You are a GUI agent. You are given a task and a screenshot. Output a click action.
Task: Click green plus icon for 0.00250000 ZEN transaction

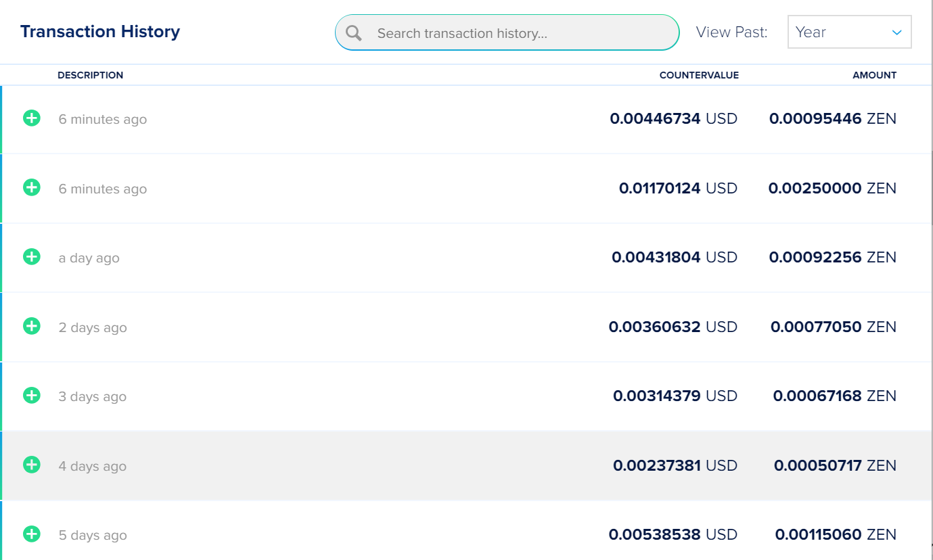point(32,187)
